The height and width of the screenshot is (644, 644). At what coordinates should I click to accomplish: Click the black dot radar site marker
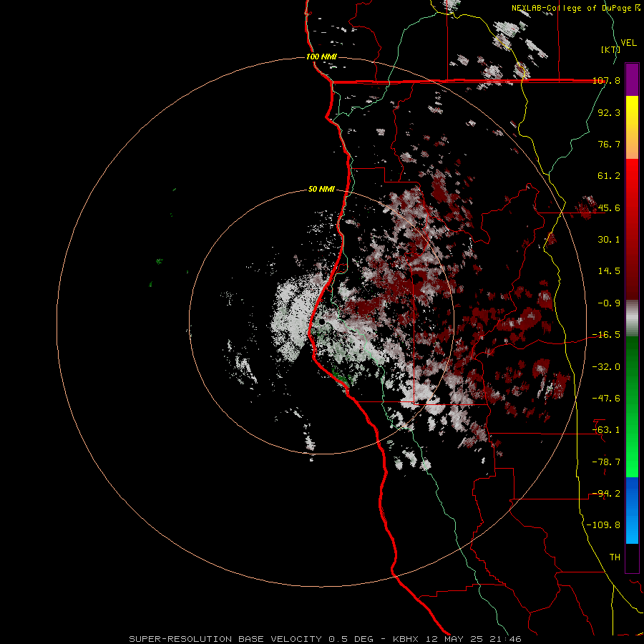click(322, 321)
